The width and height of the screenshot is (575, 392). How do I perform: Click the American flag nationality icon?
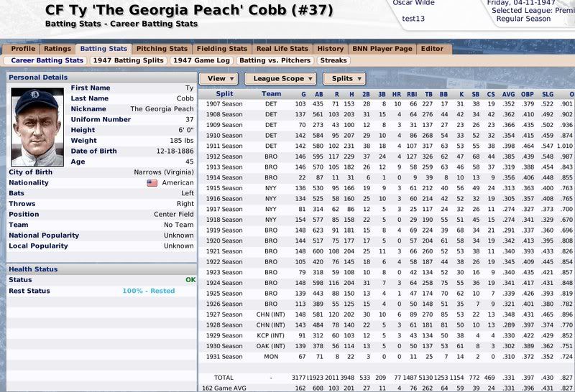coord(152,183)
